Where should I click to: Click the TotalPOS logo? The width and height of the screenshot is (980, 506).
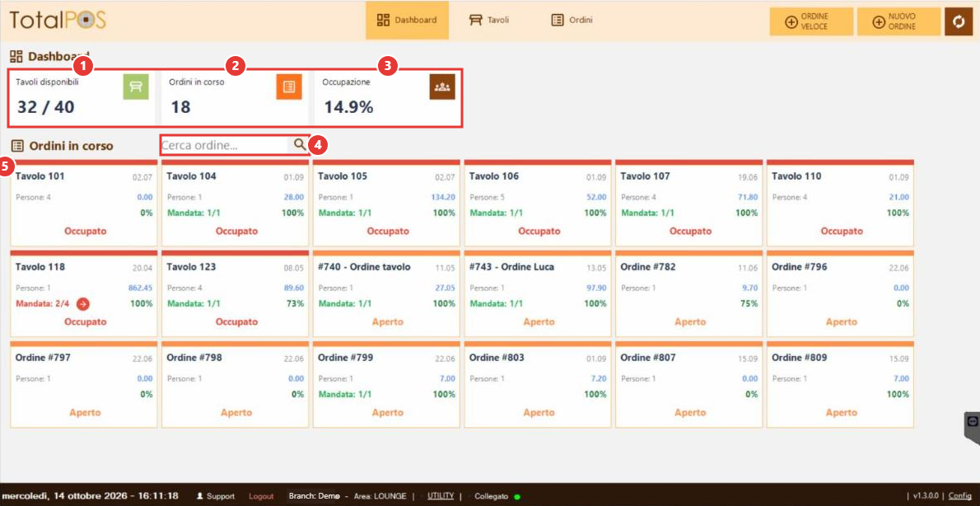[58, 20]
